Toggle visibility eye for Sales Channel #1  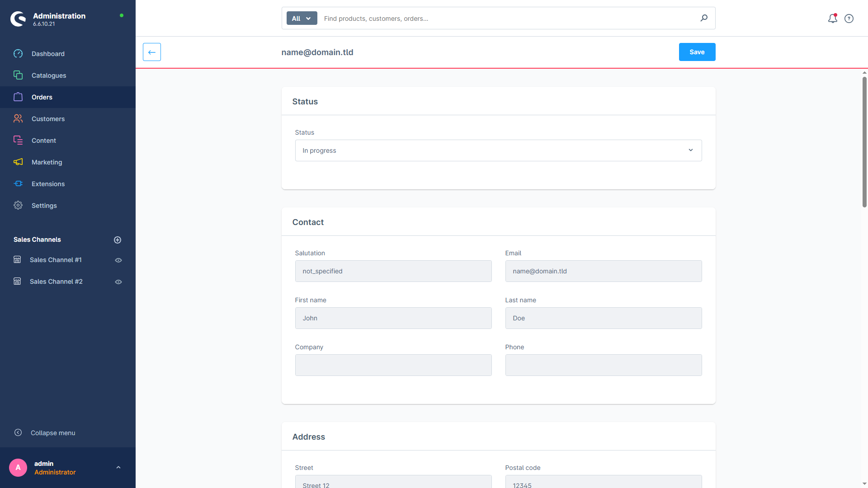118,260
